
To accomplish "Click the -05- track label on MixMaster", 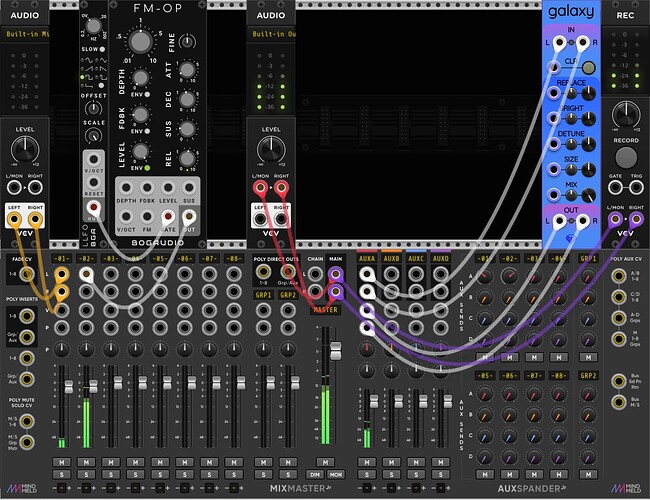I will [x=160, y=258].
